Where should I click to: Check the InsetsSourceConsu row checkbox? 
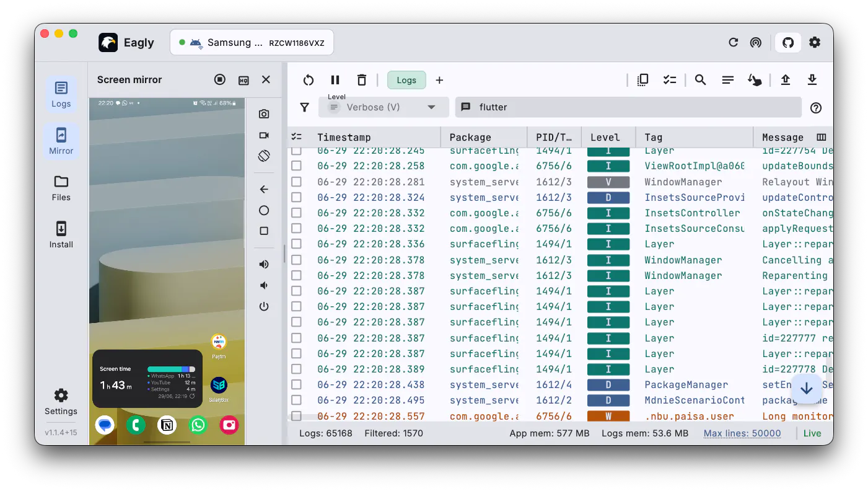coord(296,228)
